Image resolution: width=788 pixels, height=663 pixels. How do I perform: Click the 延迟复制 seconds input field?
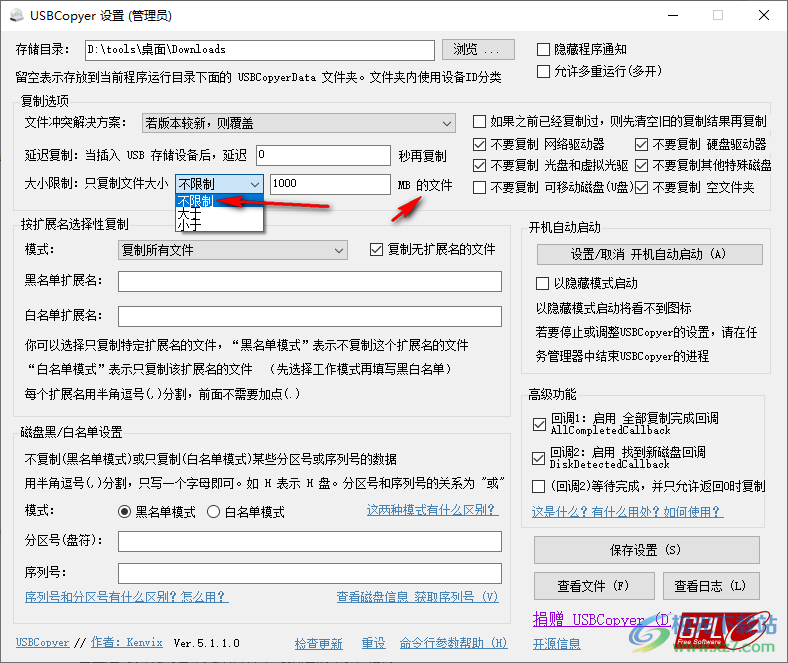[x=323, y=155]
